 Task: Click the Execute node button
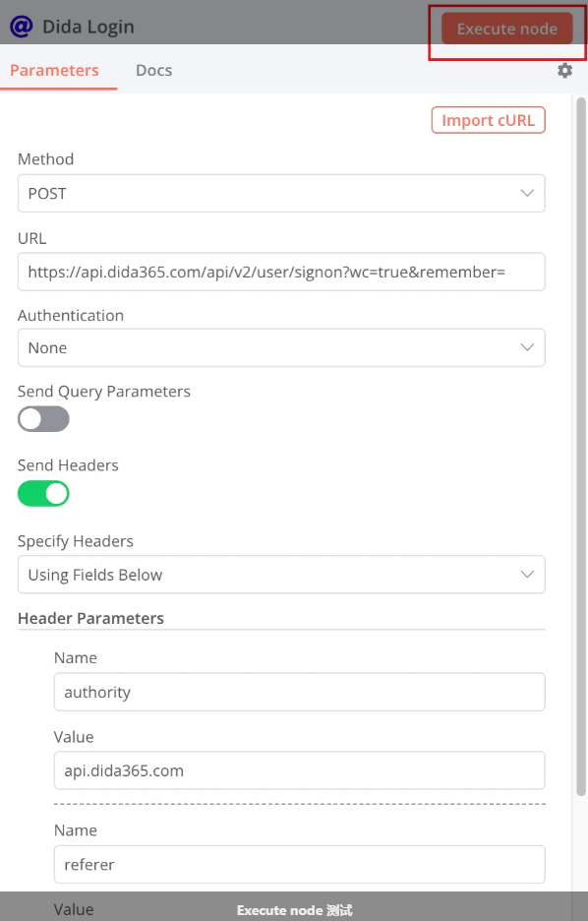click(x=507, y=29)
